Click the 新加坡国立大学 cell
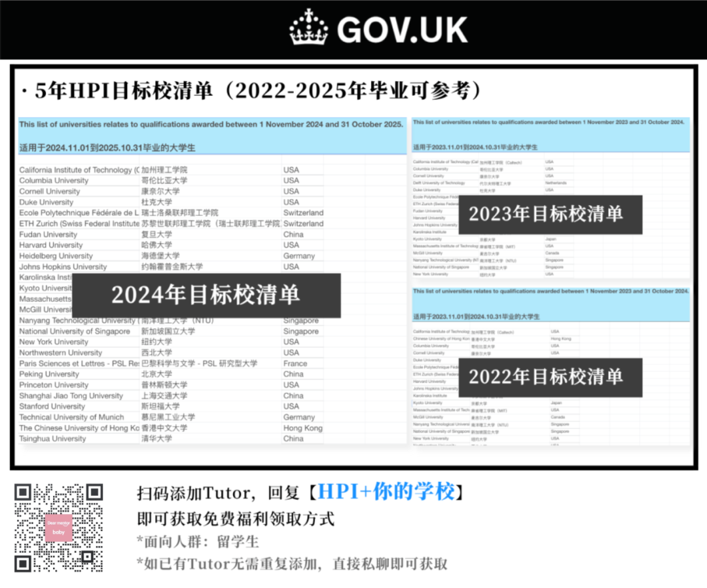Viewport: 707px width, 588px height. click(168, 331)
